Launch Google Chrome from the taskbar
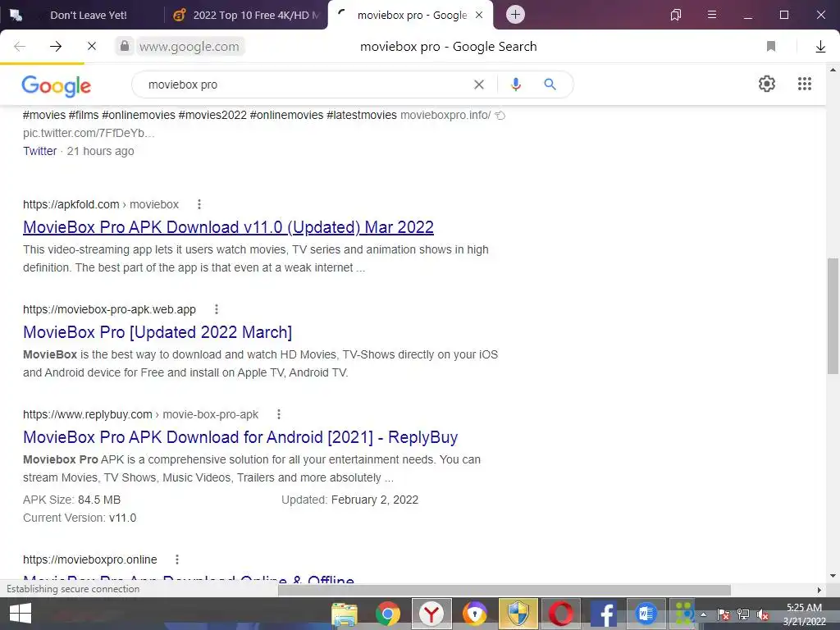Image resolution: width=840 pixels, height=630 pixels. pyautogui.click(x=387, y=614)
